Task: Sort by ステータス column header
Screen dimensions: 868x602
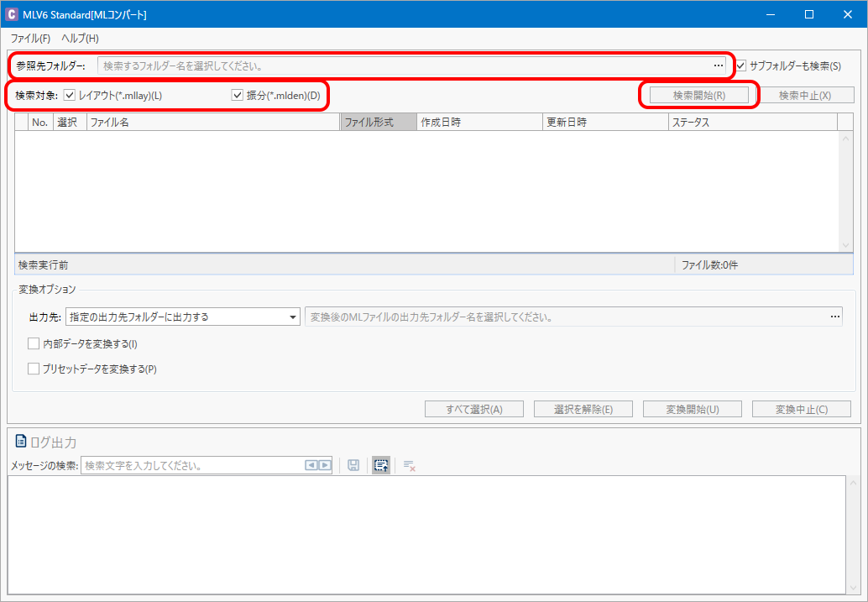Action: pyautogui.click(x=753, y=123)
